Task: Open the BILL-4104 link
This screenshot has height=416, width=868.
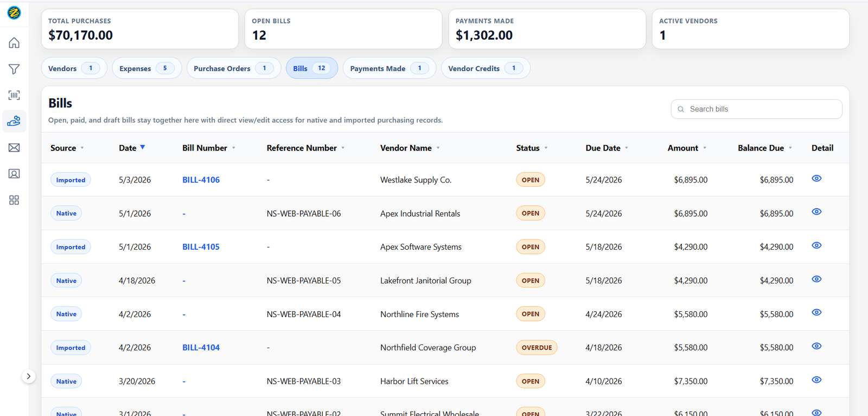Action: [201, 348]
